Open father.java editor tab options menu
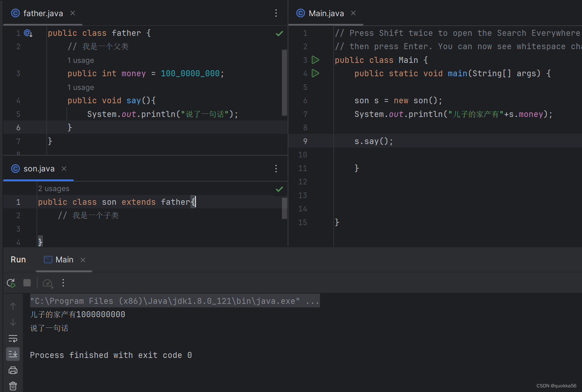This screenshot has width=582, height=392. pyautogui.click(x=276, y=13)
